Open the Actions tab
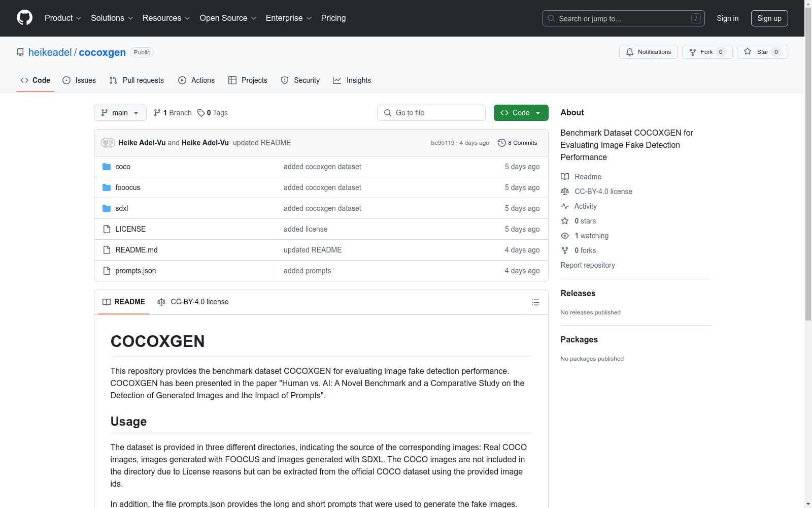812x508 pixels. point(196,80)
